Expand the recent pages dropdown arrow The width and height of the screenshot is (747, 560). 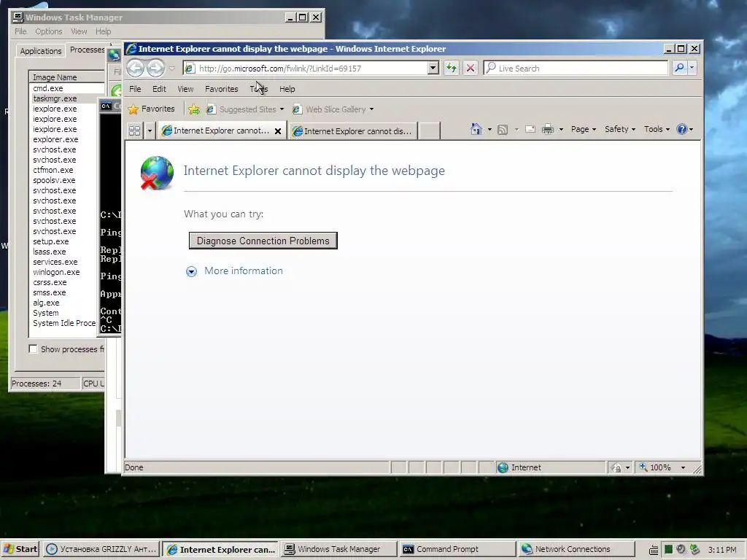tap(172, 69)
